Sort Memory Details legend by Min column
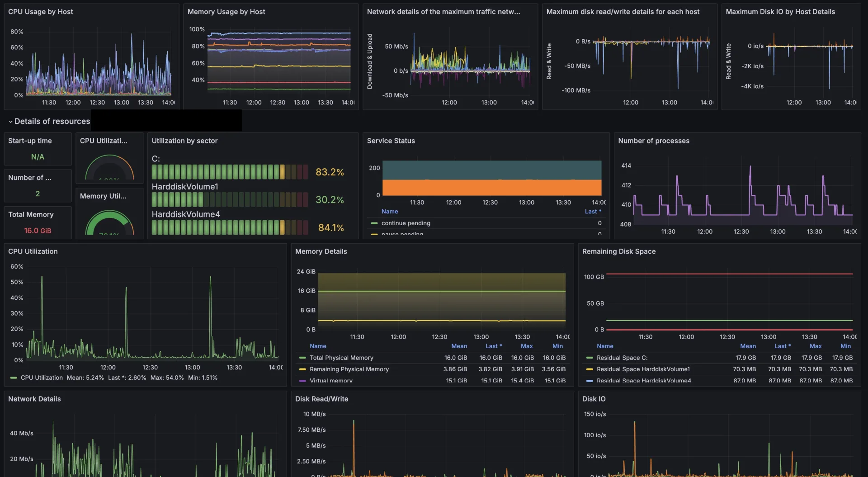This screenshot has width=868, height=477. click(557, 346)
